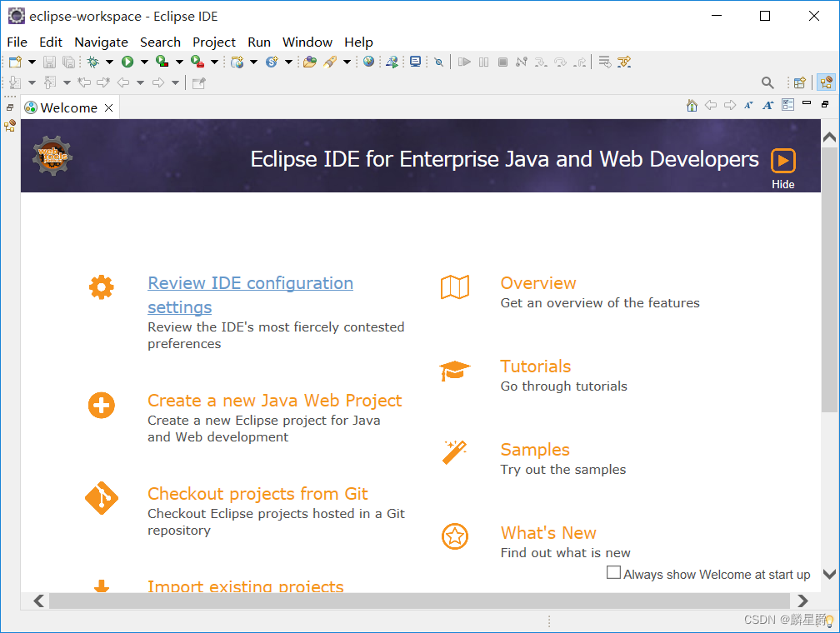Open the New wizard dropdown arrow
Screen dimensions: 840x633
pyautogui.click(x=32, y=62)
